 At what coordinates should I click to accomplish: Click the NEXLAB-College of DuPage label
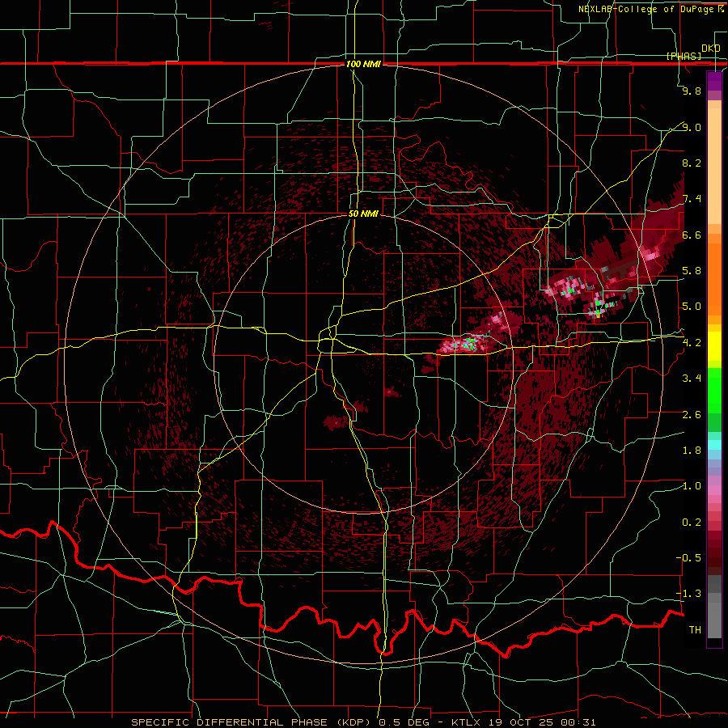point(650,9)
